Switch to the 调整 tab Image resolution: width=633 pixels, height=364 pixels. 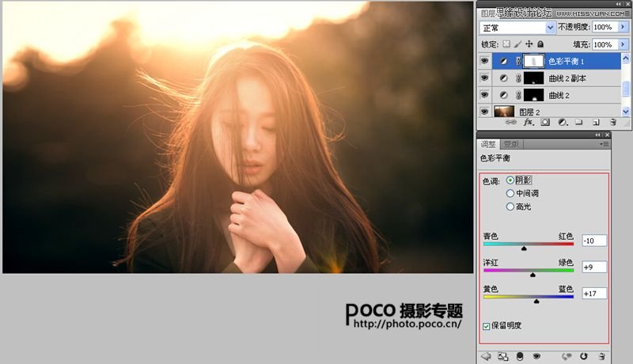488,144
